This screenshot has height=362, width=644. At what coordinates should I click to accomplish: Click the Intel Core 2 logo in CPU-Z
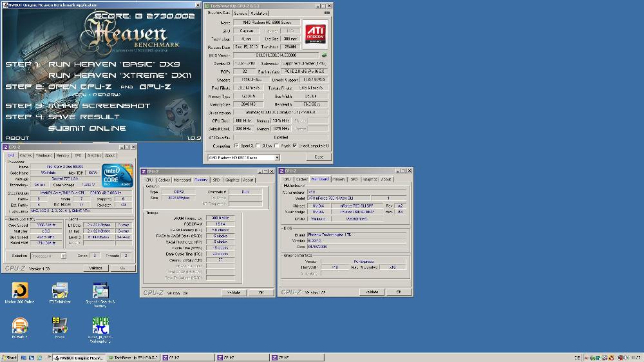pyautogui.click(x=117, y=175)
